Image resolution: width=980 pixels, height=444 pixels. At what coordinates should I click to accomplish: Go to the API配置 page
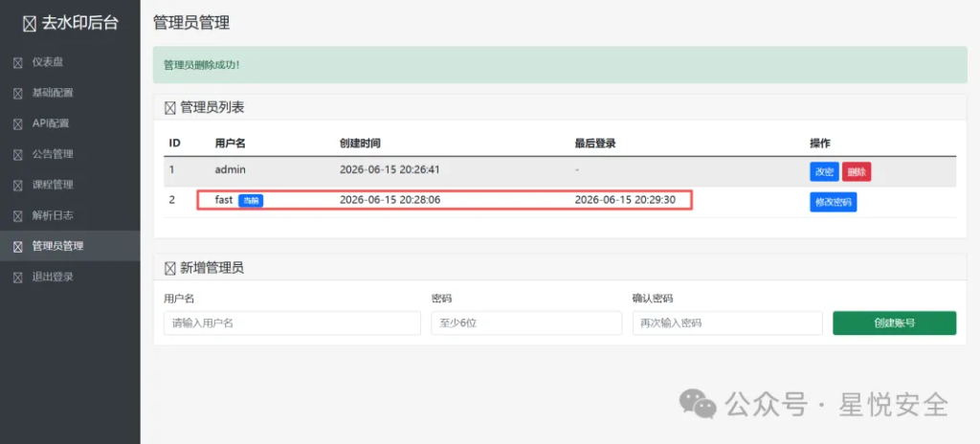[70, 123]
